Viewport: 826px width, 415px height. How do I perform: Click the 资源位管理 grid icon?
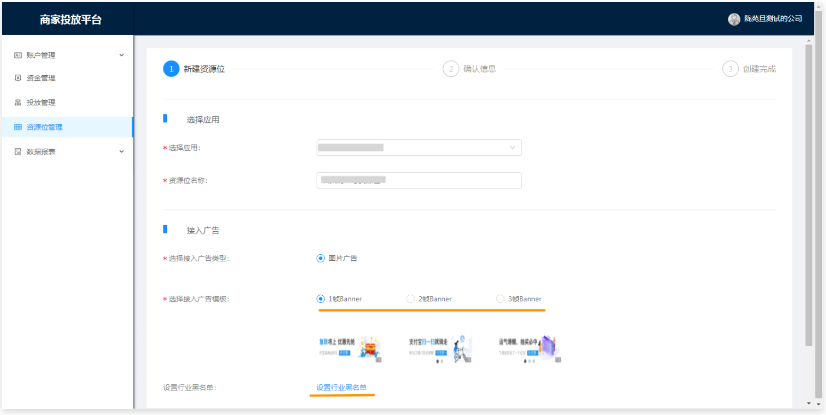click(x=17, y=127)
